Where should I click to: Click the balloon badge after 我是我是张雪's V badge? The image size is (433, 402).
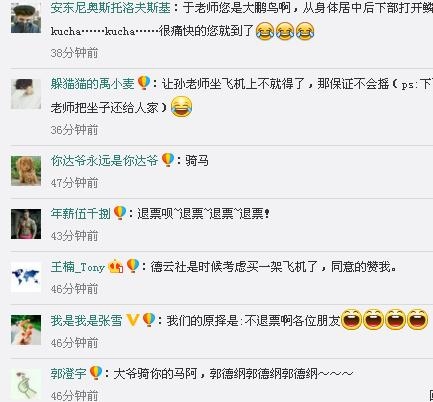tap(149, 320)
